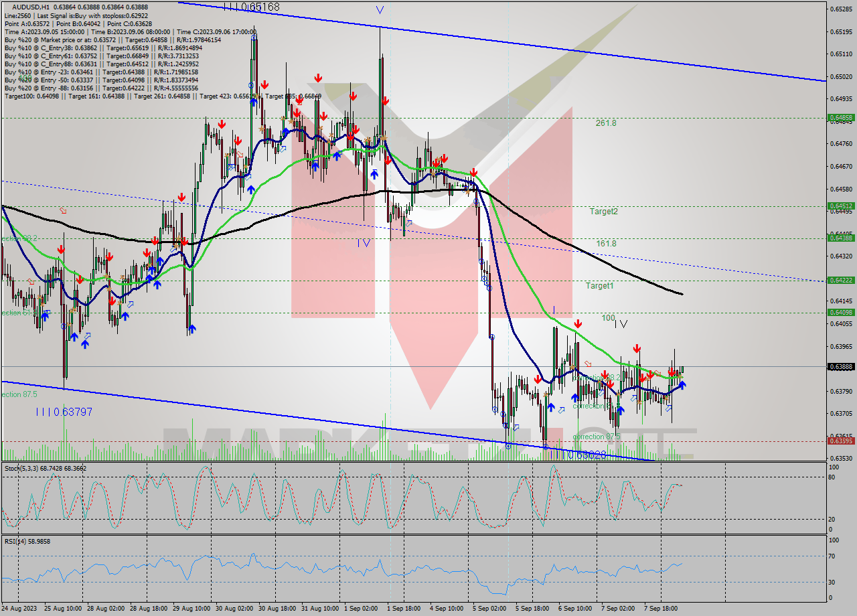Click the correction 87.5 label

coord(597,436)
